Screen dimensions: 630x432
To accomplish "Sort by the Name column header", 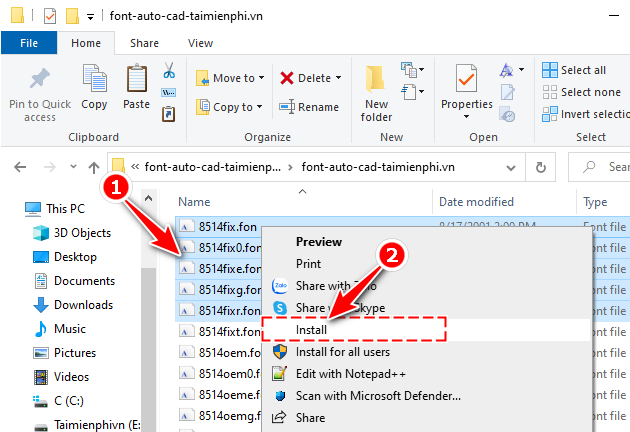I will pos(194,202).
